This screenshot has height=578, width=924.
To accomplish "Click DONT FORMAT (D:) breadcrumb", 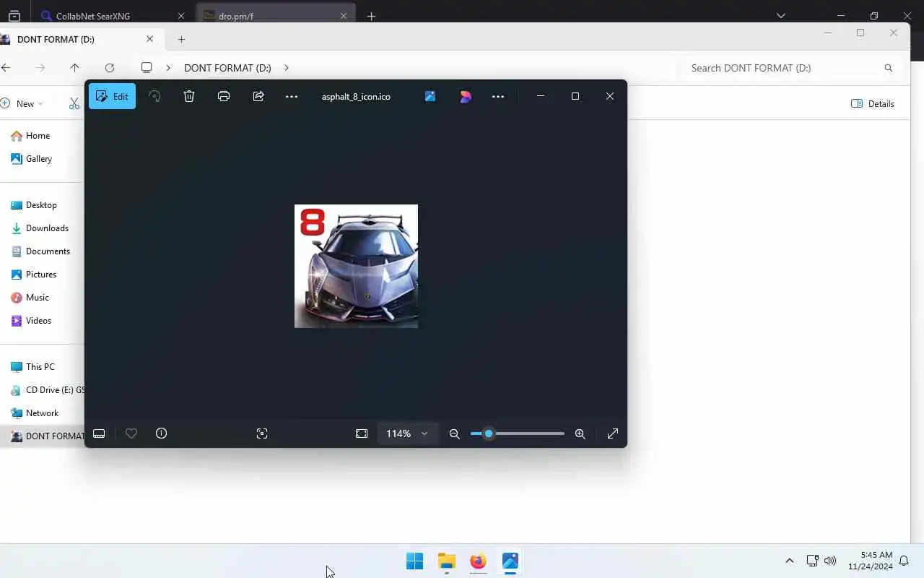I will coord(227,67).
